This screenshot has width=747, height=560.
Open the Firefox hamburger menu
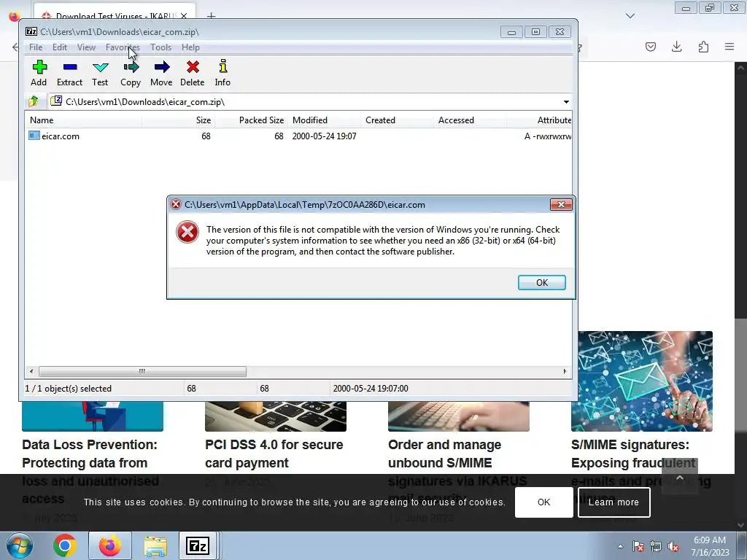(x=729, y=47)
